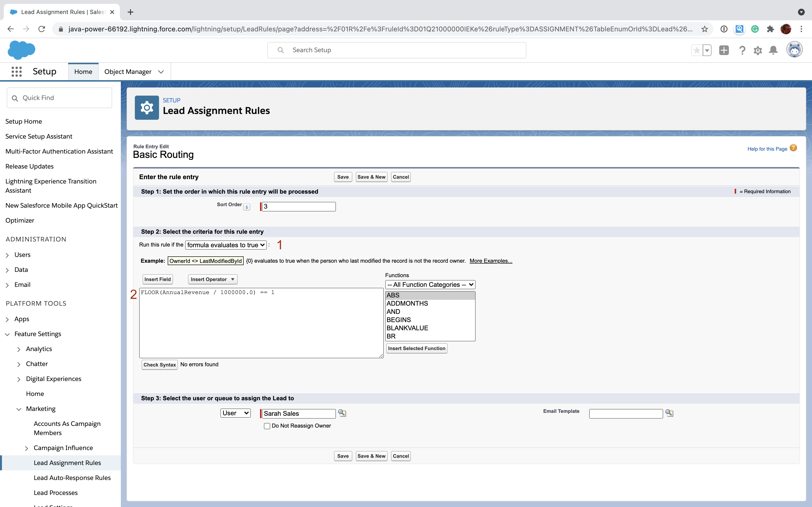Click the Check Syntax button
The height and width of the screenshot is (507, 812).
click(x=159, y=365)
